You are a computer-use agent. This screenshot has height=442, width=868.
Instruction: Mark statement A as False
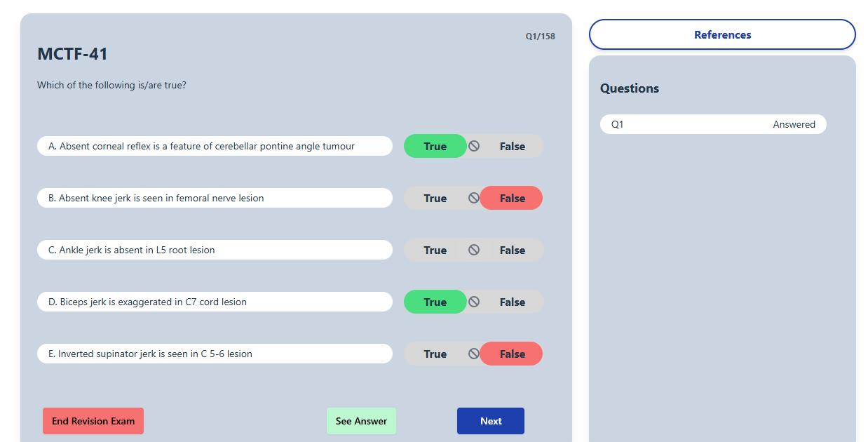512,146
